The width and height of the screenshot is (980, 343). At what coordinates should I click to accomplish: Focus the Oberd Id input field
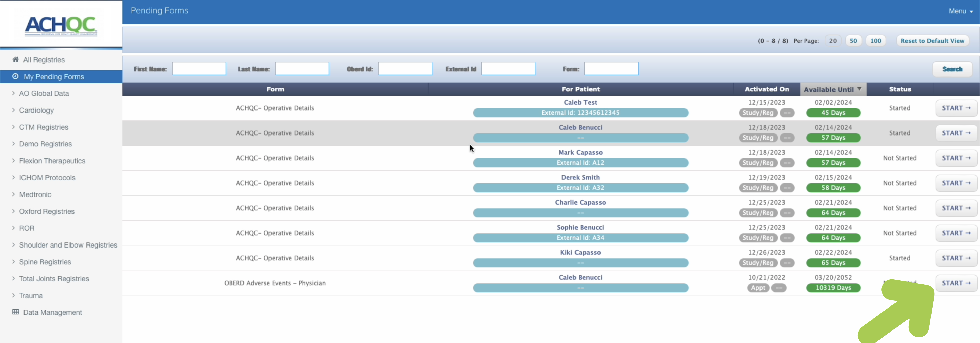tap(405, 68)
